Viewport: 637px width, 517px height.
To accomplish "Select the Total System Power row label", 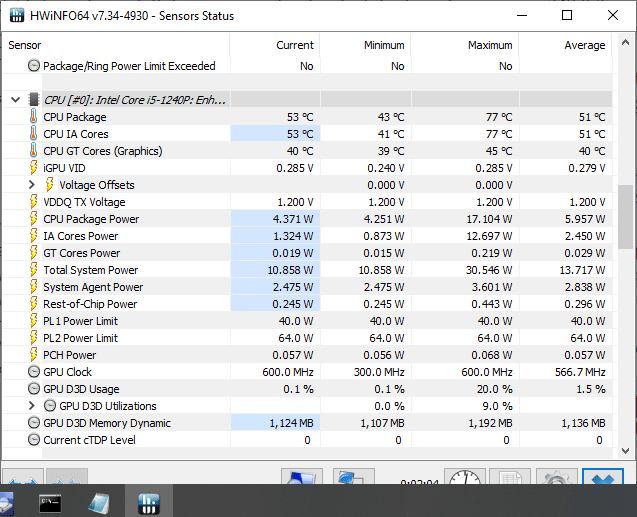I will coord(91,270).
